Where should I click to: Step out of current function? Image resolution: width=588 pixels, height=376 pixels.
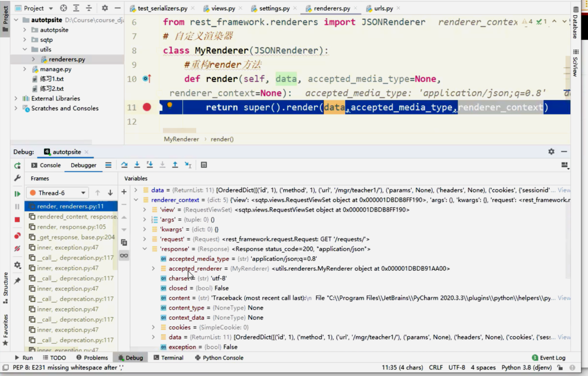(175, 165)
